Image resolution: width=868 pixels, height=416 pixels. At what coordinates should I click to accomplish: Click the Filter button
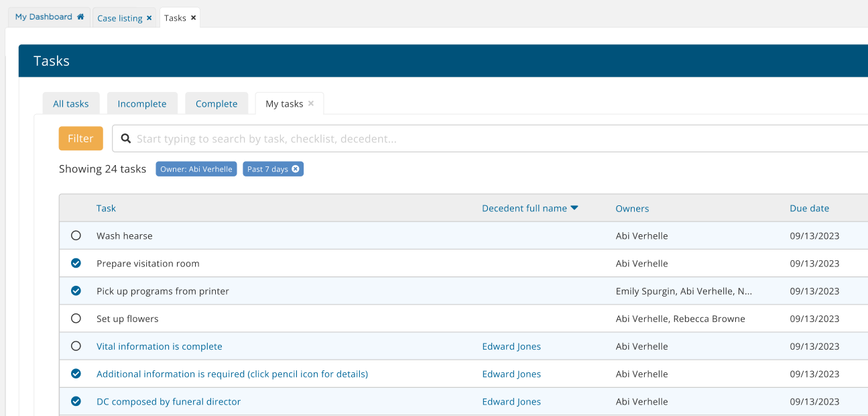coord(80,138)
